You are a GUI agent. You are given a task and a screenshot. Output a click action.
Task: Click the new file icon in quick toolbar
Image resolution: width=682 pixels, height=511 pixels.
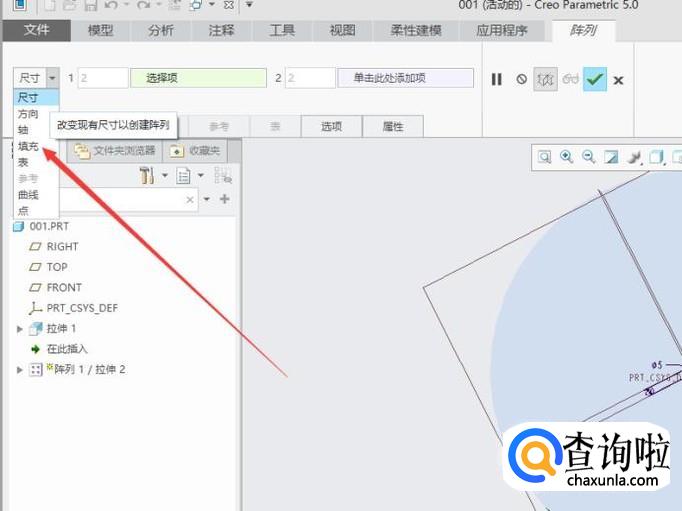coord(50,4)
